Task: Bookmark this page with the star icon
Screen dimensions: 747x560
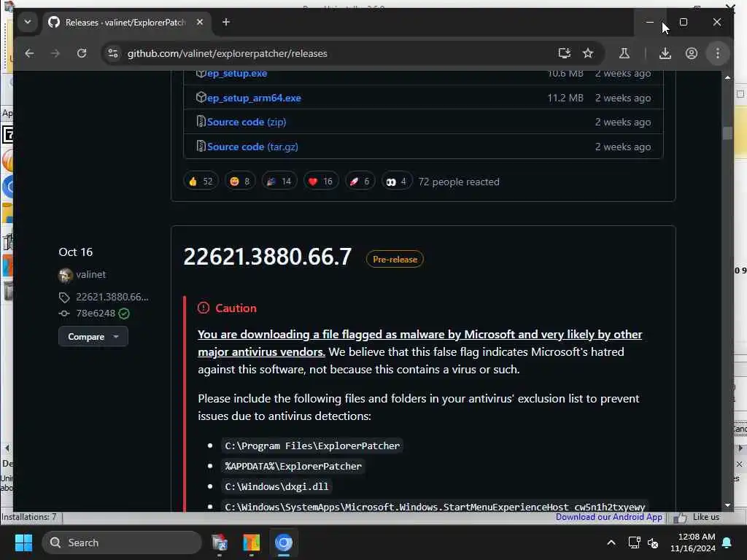Action: pos(588,53)
